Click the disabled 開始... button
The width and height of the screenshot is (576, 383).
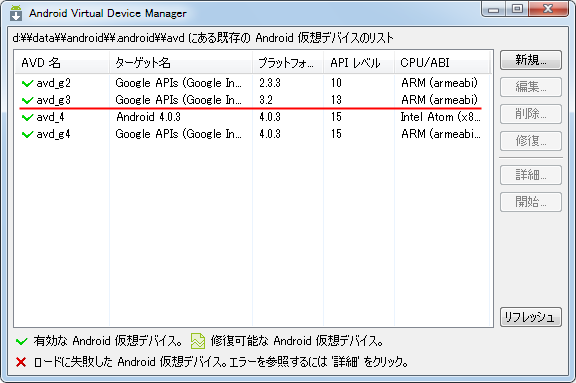point(530,202)
